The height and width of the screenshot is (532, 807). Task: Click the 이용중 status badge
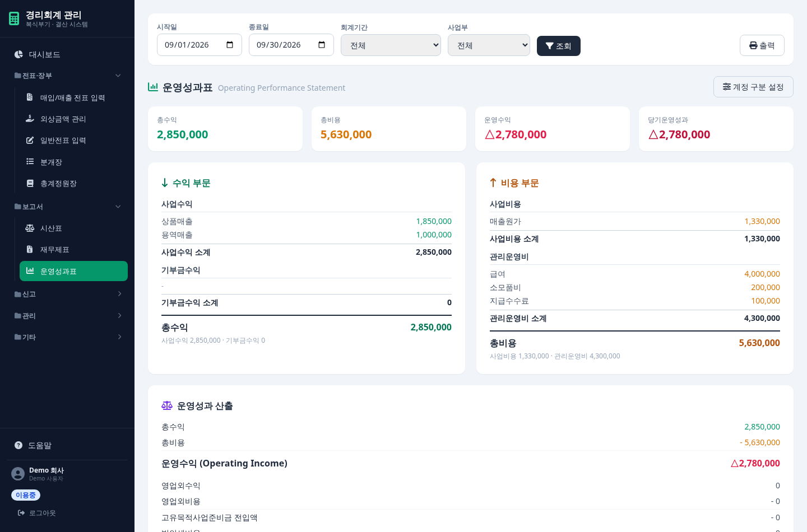click(26, 495)
